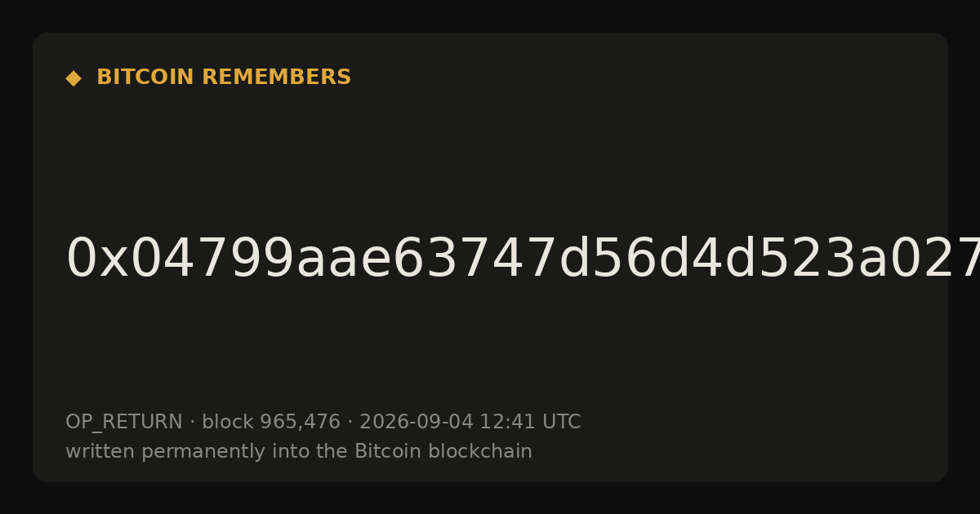The height and width of the screenshot is (514, 980).
Task: Click the orange diamond icon
Action: 73,78
